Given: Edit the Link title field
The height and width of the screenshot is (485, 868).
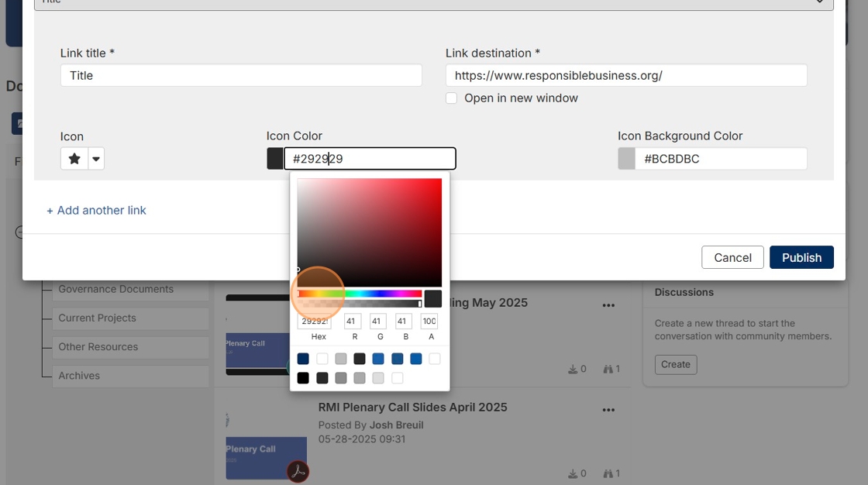Looking at the screenshot, I should (x=241, y=75).
